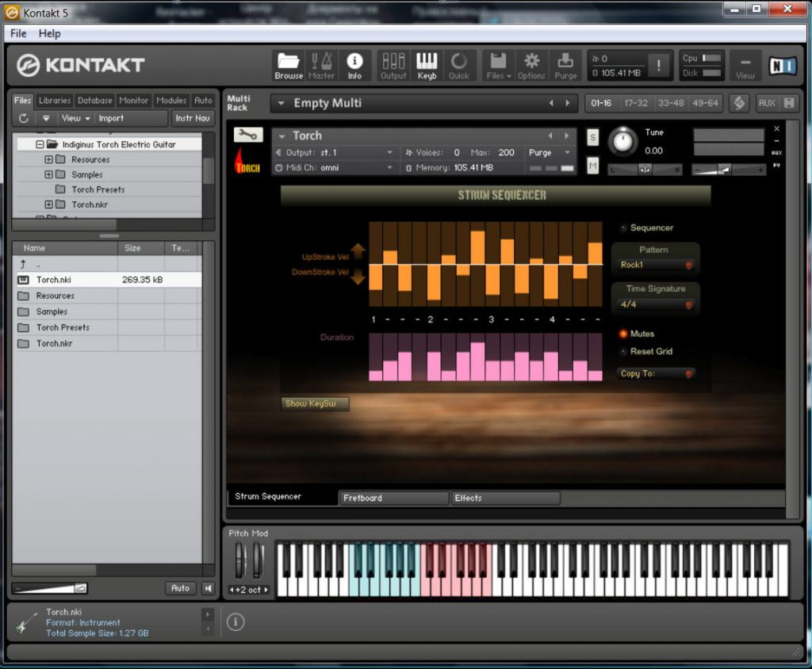This screenshot has height=669, width=812.
Task: Click the Tune knob
Action: [x=623, y=141]
